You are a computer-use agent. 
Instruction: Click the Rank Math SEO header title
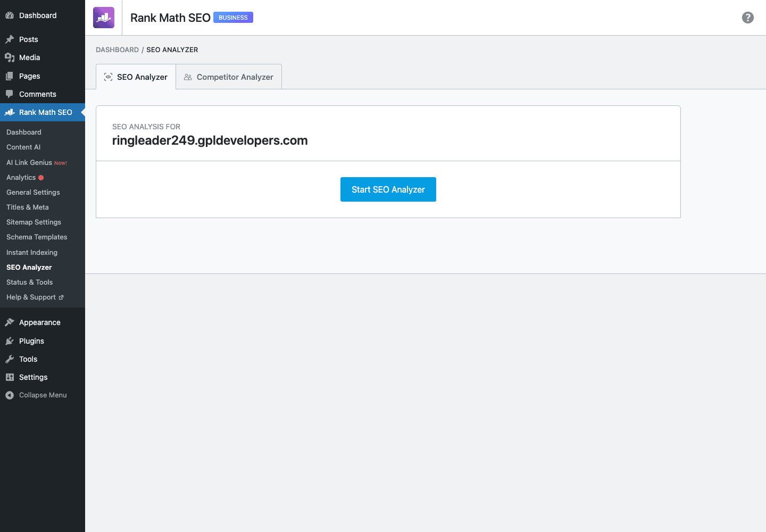(170, 18)
